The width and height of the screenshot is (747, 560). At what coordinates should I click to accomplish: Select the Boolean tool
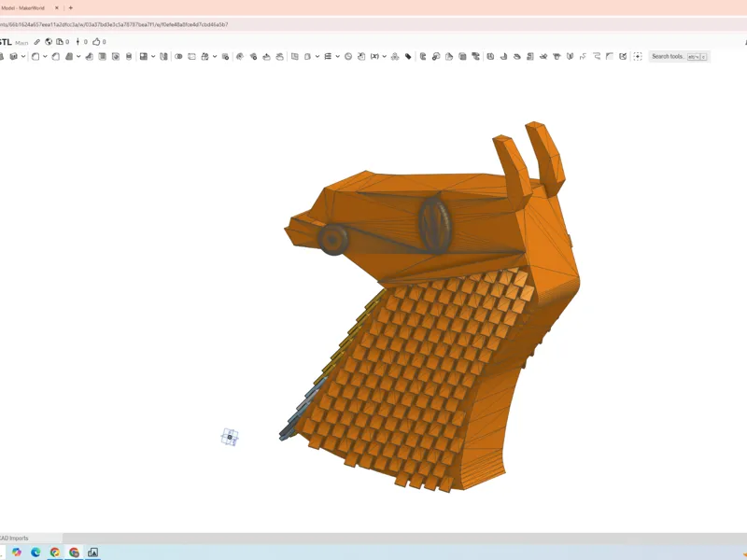coord(178,56)
